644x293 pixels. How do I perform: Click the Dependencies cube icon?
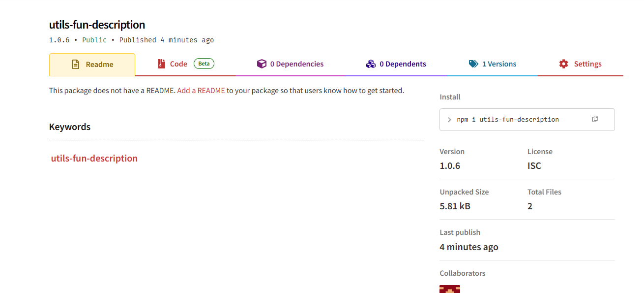pyautogui.click(x=262, y=64)
